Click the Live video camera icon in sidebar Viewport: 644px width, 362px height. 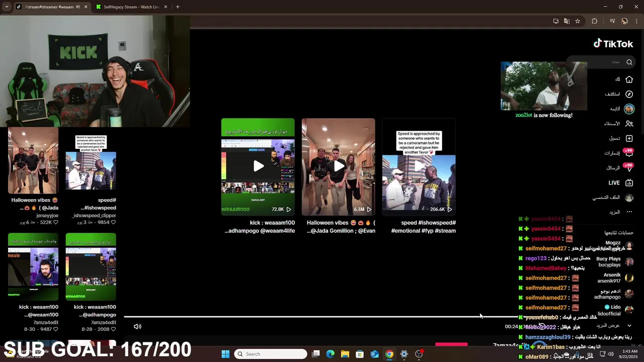tap(629, 183)
